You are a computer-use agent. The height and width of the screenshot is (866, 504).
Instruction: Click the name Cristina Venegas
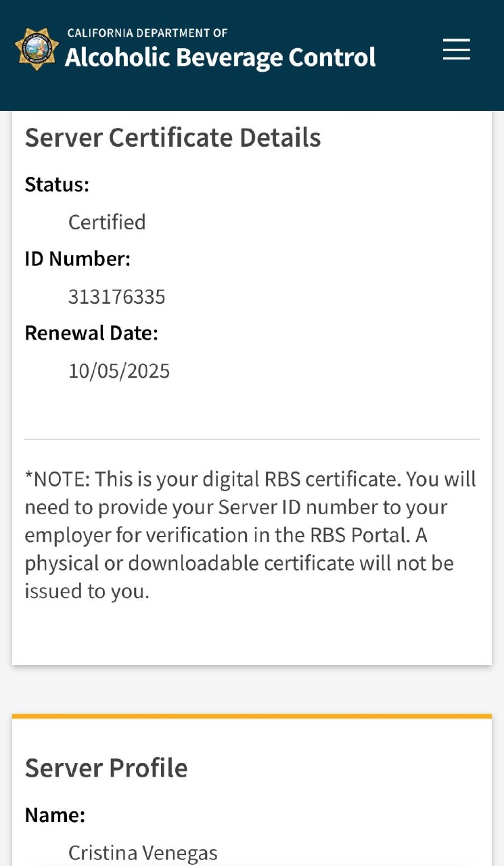pyautogui.click(x=143, y=853)
